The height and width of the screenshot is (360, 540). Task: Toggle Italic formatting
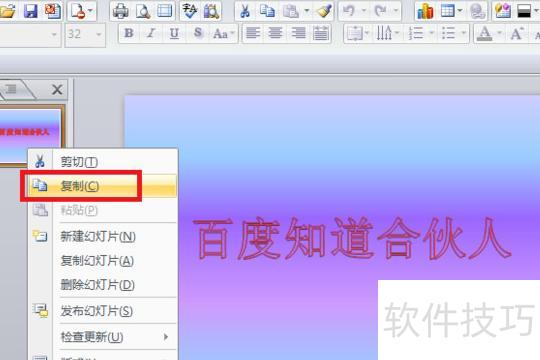tap(151, 33)
